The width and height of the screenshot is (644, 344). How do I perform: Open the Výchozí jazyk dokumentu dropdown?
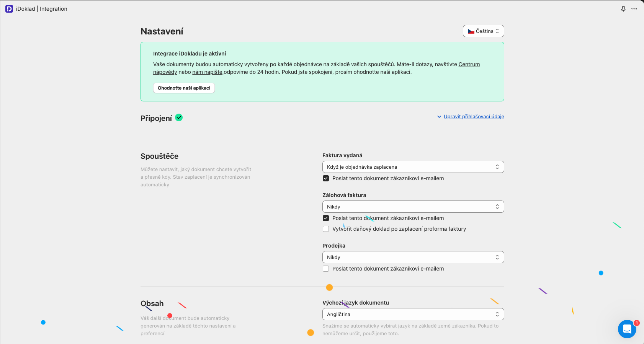pos(413,314)
